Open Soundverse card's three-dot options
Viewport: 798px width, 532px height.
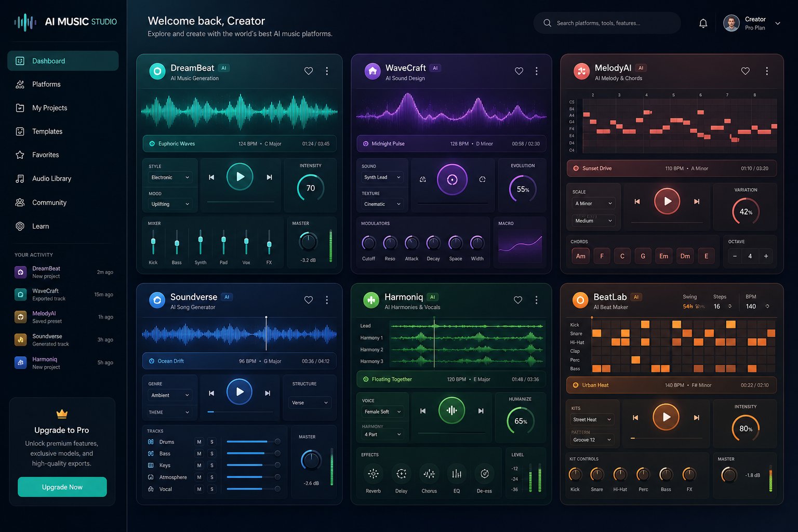tap(327, 300)
